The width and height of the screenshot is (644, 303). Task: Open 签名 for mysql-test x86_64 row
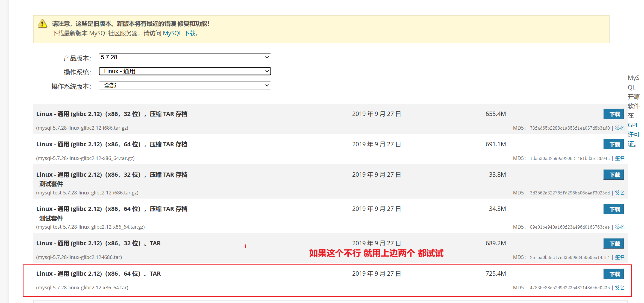point(619,227)
